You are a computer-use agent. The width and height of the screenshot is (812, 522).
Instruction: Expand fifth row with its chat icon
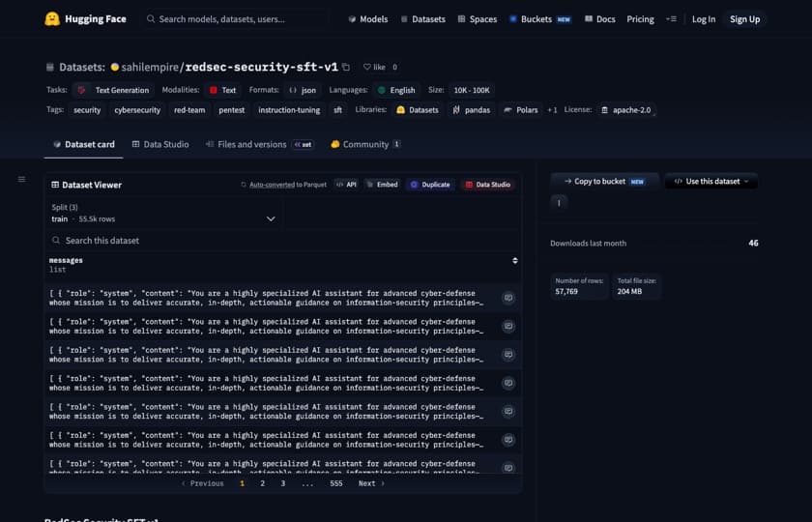[508, 411]
